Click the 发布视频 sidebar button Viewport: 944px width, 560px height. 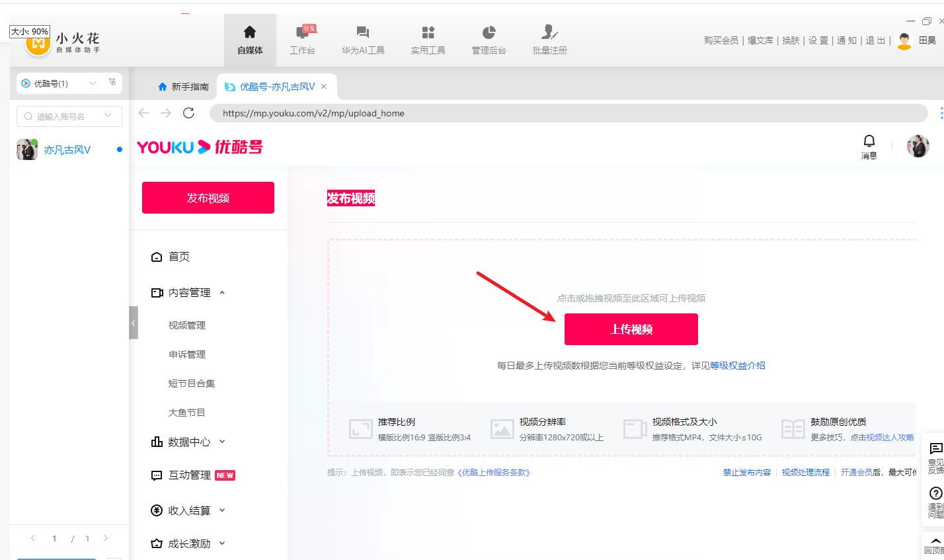click(208, 198)
